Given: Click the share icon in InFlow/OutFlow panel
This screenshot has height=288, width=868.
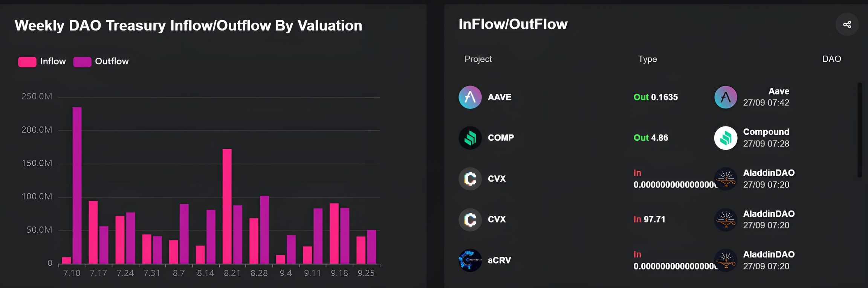Looking at the screenshot, I should [x=847, y=24].
